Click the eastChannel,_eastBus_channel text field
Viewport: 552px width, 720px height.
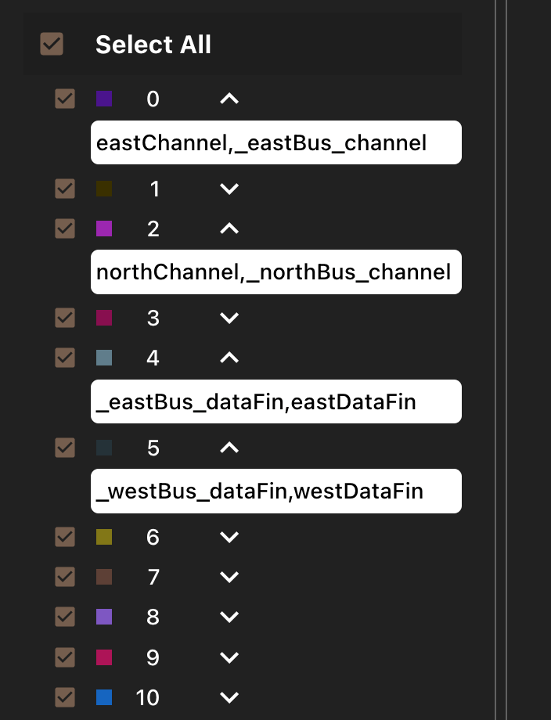[276, 142]
